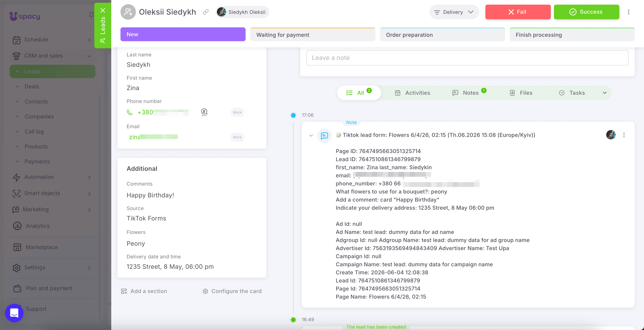The width and height of the screenshot is (644, 330).
Task: Click the Marketing megaphone icon
Action: pyautogui.click(x=16, y=209)
